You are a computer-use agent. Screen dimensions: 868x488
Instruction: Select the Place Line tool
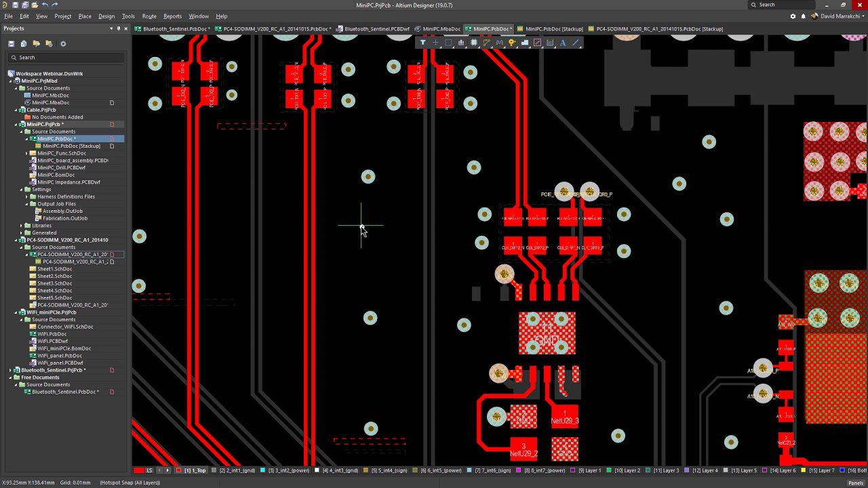575,43
